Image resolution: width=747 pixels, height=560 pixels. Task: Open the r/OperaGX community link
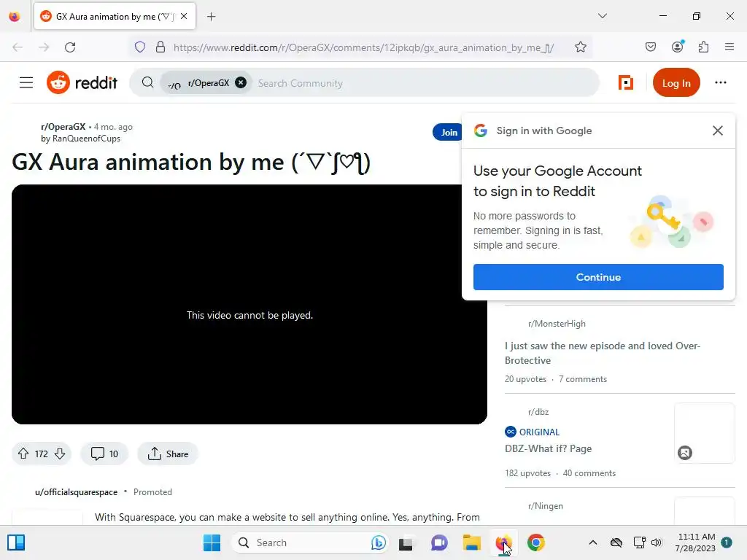[63, 127]
